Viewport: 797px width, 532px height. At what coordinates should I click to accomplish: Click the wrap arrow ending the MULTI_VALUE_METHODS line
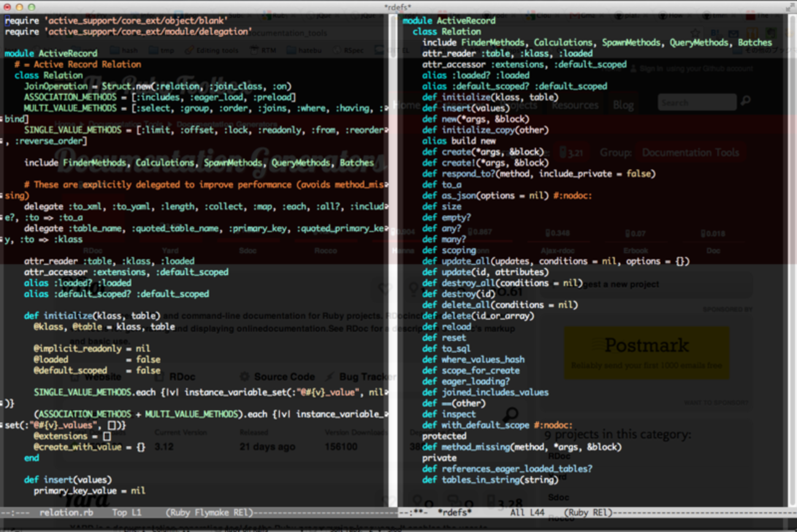coord(384,108)
